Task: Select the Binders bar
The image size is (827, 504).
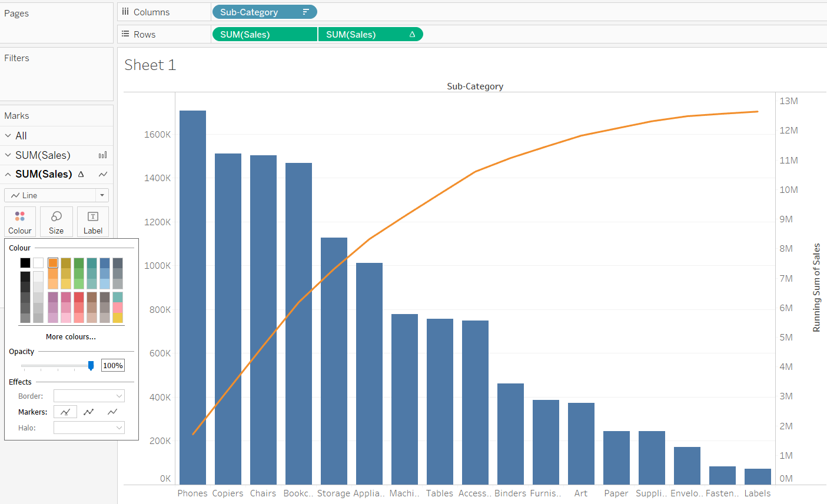Action: tap(510, 434)
